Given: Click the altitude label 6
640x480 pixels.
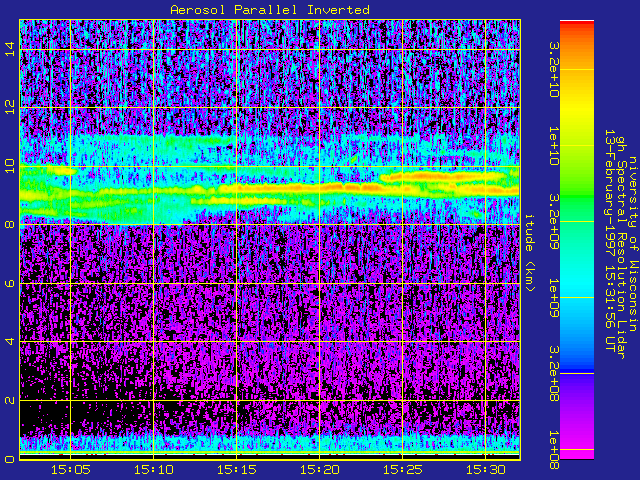Looking at the screenshot, I should tap(10, 283).
